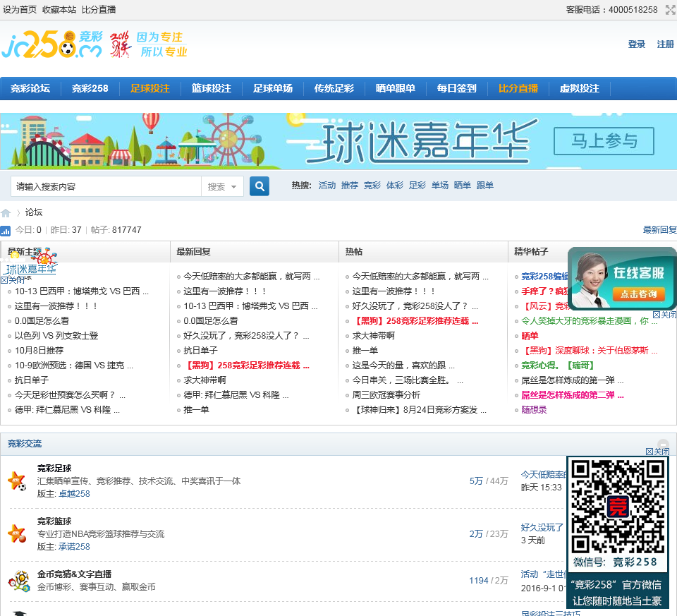Image resolution: width=677 pixels, height=616 pixels.
Task: Close the WeChat QR code panel
Action: pos(657,452)
